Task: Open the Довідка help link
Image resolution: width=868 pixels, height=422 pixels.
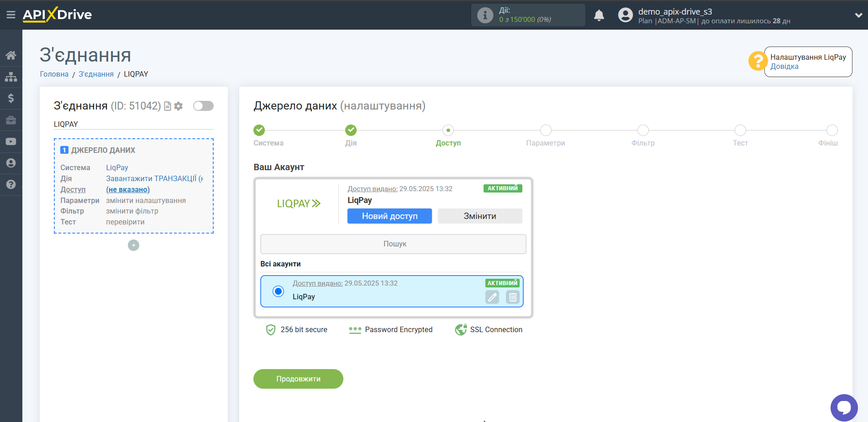Action: 784,67
